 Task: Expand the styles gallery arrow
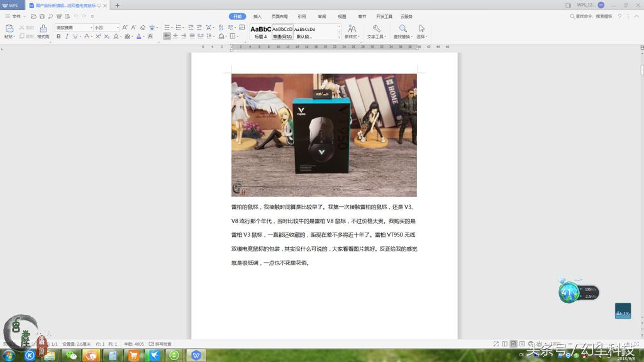pos(339,37)
